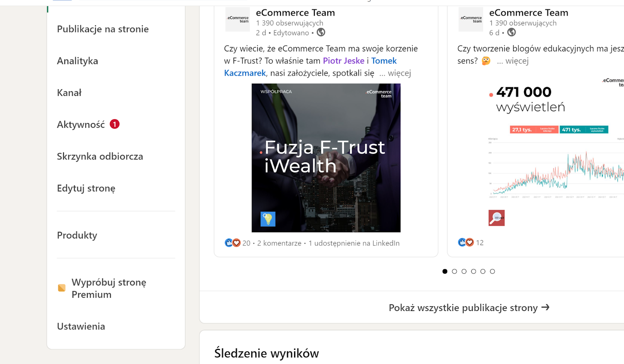Open the Analityka section
This screenshot has height=364, width=624.
pyautogui.click(x=77, y=61)
